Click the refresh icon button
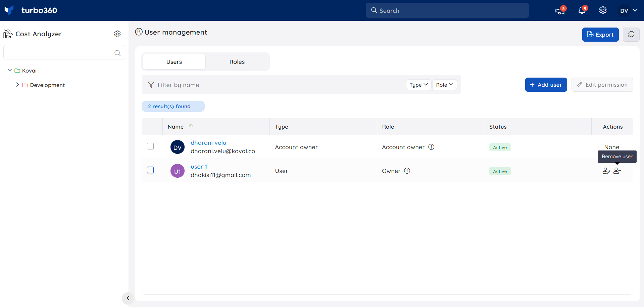 (631, 35)
